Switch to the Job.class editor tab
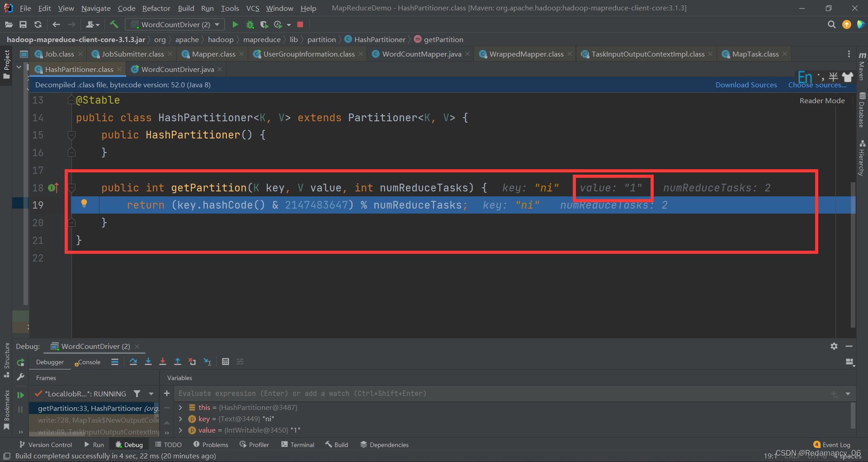Image resolution: width=868 pixels, height=462 pixels. point(59,54)
